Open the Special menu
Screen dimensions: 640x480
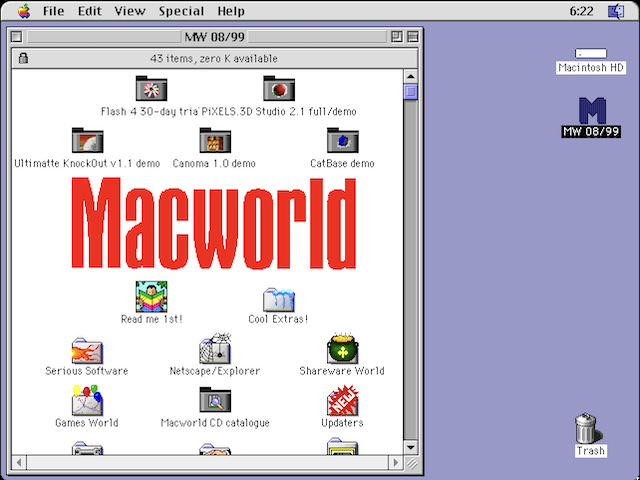181,11
